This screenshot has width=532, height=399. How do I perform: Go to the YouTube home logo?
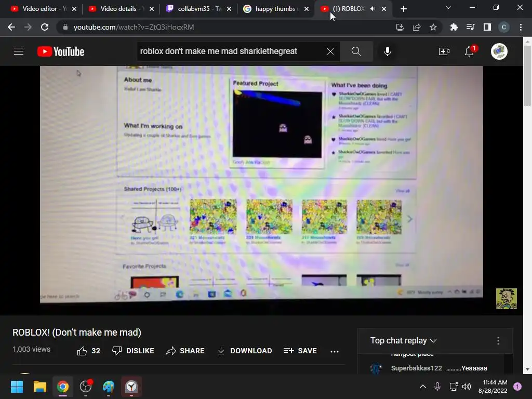(x=61, y=51)
